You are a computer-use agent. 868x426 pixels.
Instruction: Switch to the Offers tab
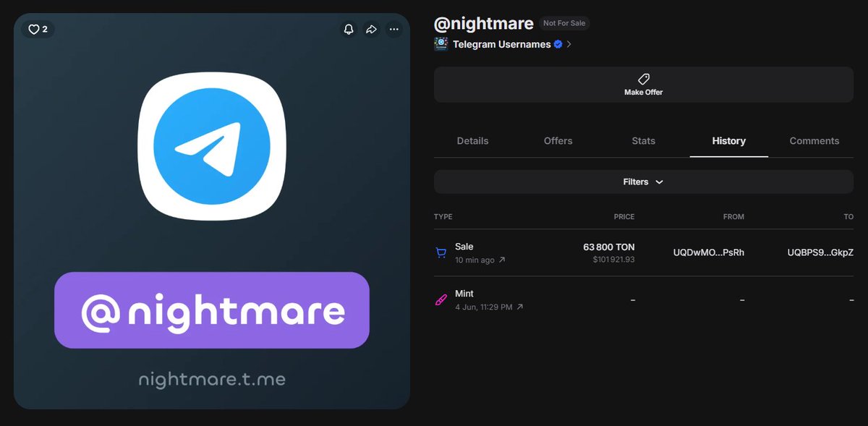pos(558,141)
